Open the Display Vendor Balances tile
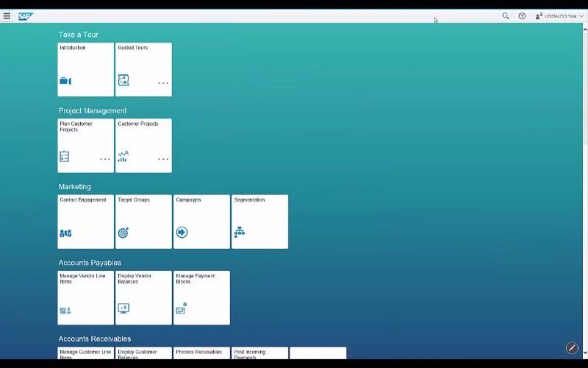This screenshot has height=368, width=588. tap(143, 297)
